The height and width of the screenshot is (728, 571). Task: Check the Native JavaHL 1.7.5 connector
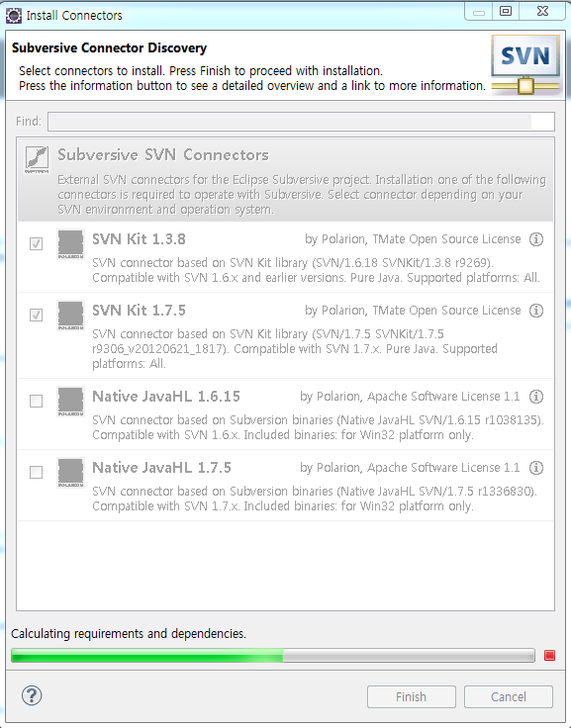(36, 472)
